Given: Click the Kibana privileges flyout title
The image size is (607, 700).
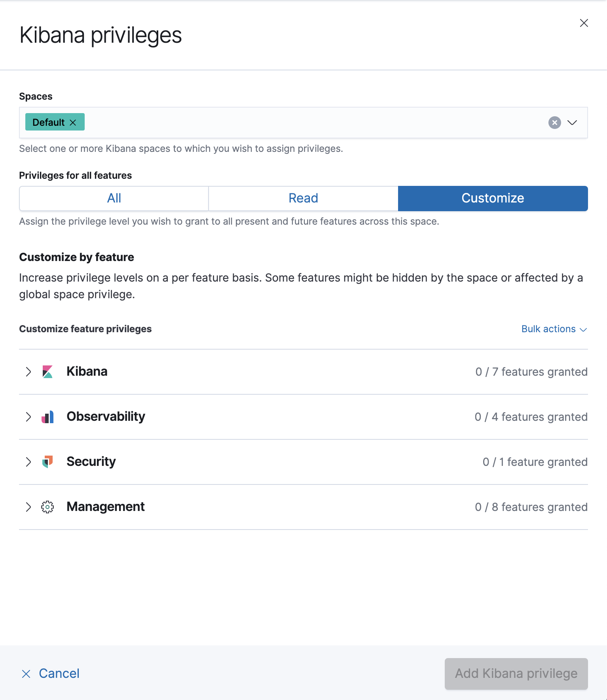Looking at the screenshot, I should pos(101,35).
